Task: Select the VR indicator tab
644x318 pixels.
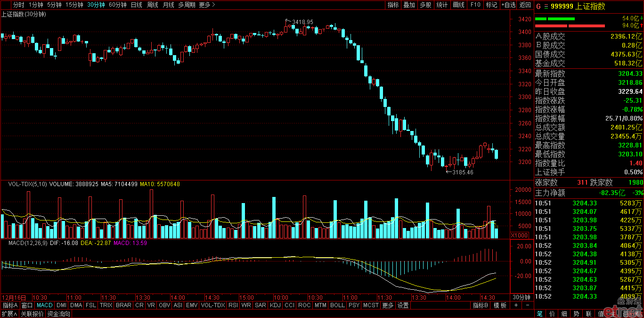Action: [151, 305]
